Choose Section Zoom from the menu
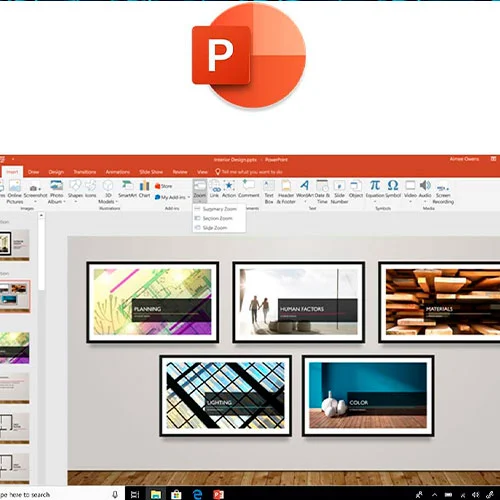The height and width of the screenshot is (500, 500). click(219, 218)
